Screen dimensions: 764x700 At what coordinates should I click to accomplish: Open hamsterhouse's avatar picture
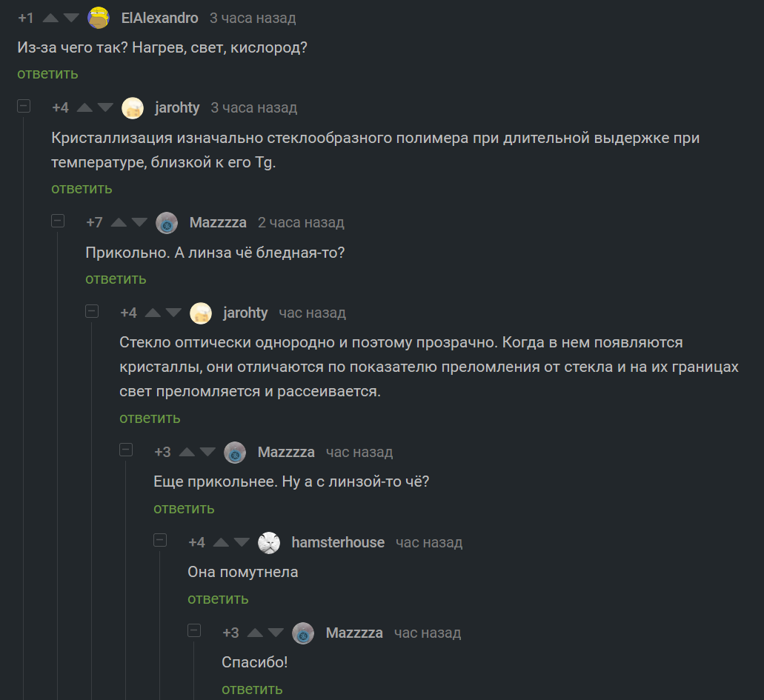[269, 543]
